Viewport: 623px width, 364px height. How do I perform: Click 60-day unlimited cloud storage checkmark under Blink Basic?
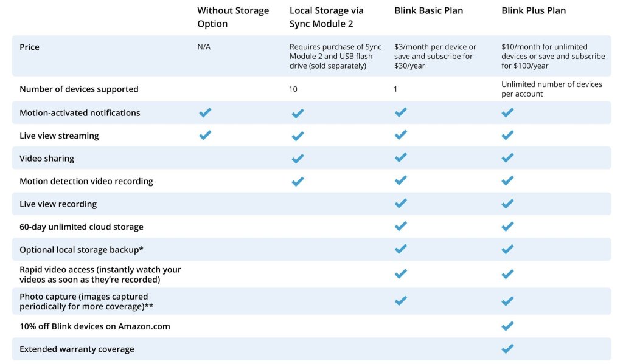pos(400,226)
